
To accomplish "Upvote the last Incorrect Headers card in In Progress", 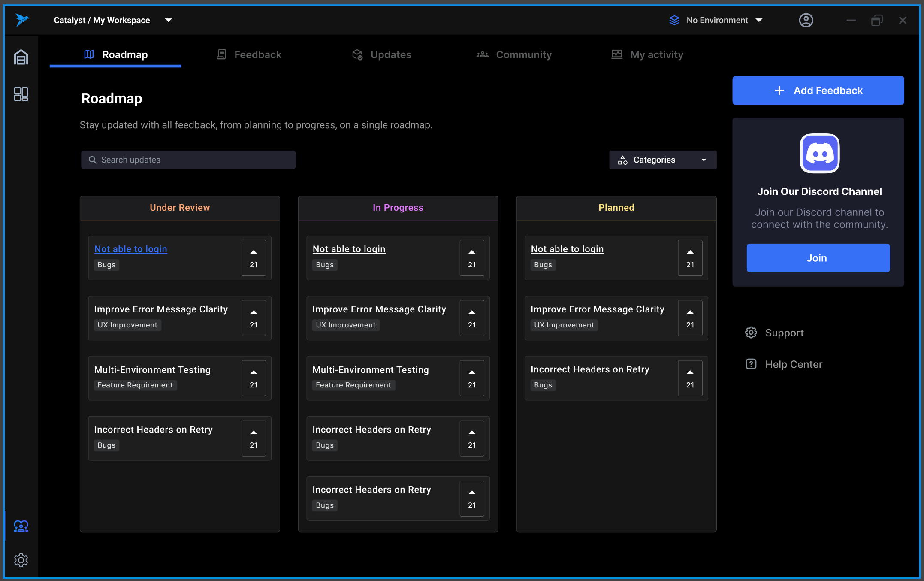I will coord(472,498).
